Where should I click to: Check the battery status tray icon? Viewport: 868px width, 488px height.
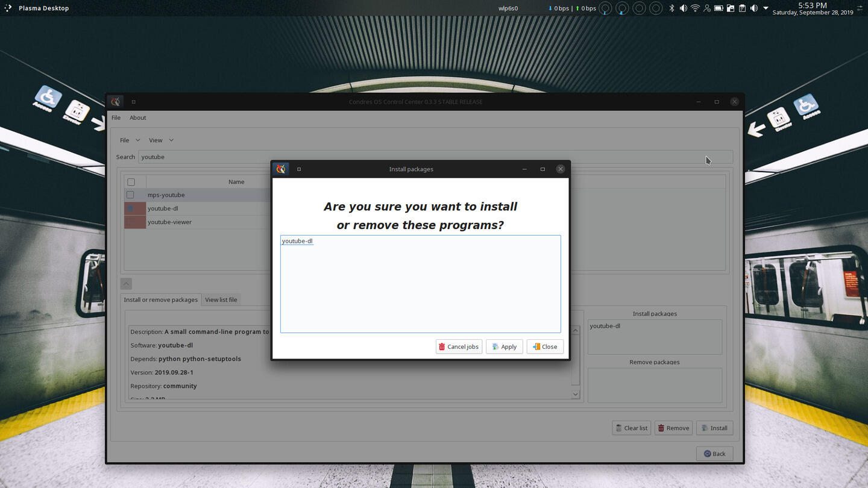[x=719, y=8]
